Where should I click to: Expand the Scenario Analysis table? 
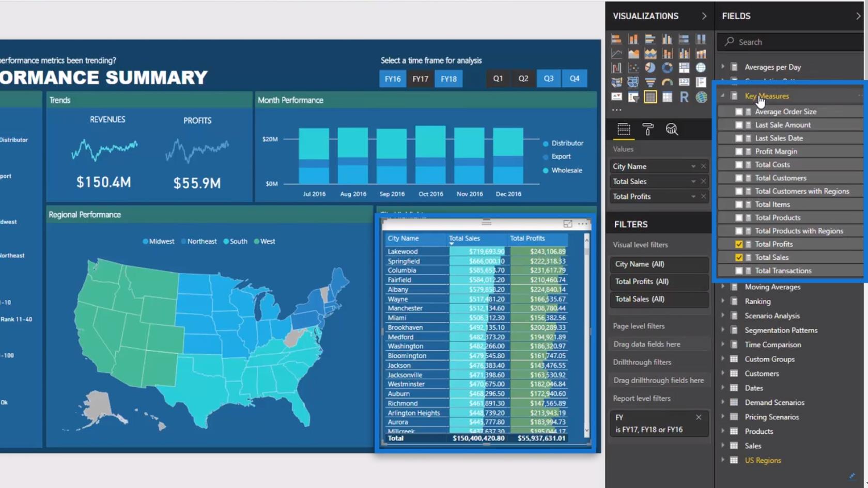point(723,316)
